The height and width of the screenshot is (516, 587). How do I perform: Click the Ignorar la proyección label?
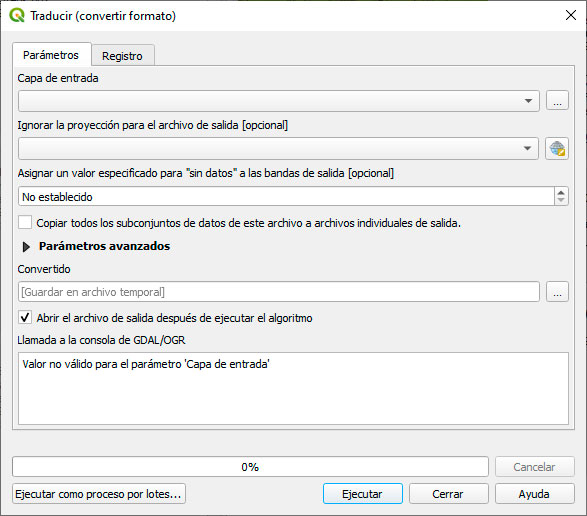pyautogui.click(x=153, y=125)
